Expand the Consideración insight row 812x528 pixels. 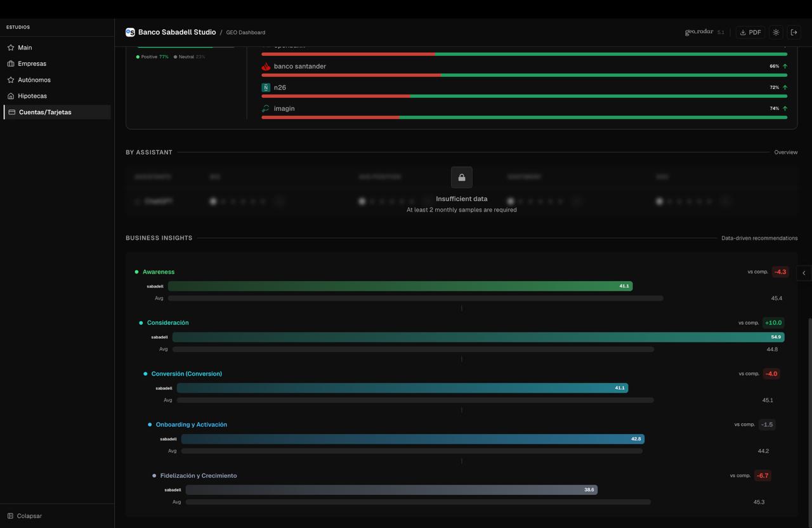(167, 323)
